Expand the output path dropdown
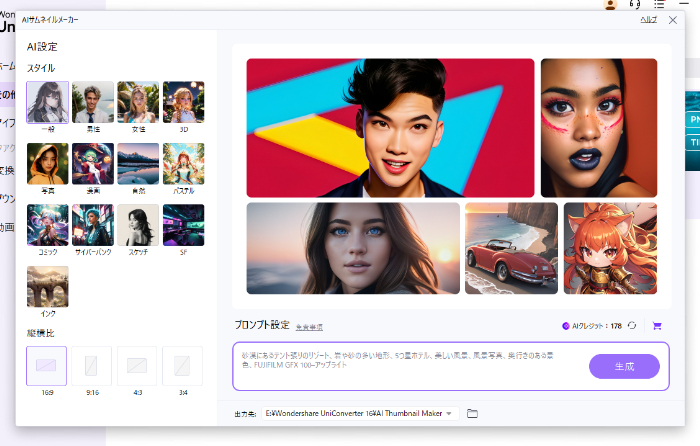Screen dimensions: 700x446 449,413
